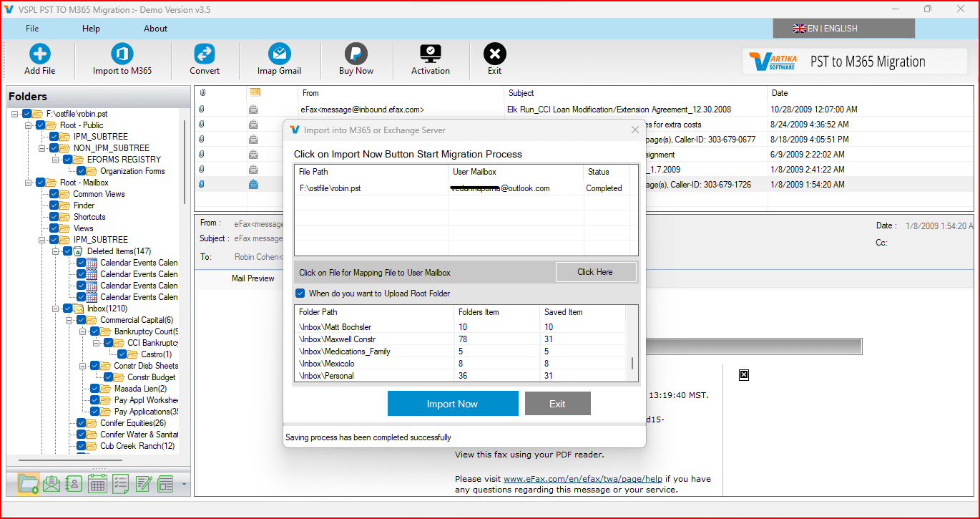The image size is (980, 519).
Task: Click folder tree horizontal scrollbar
Action: pyautogui.click(x=69, y=460)
